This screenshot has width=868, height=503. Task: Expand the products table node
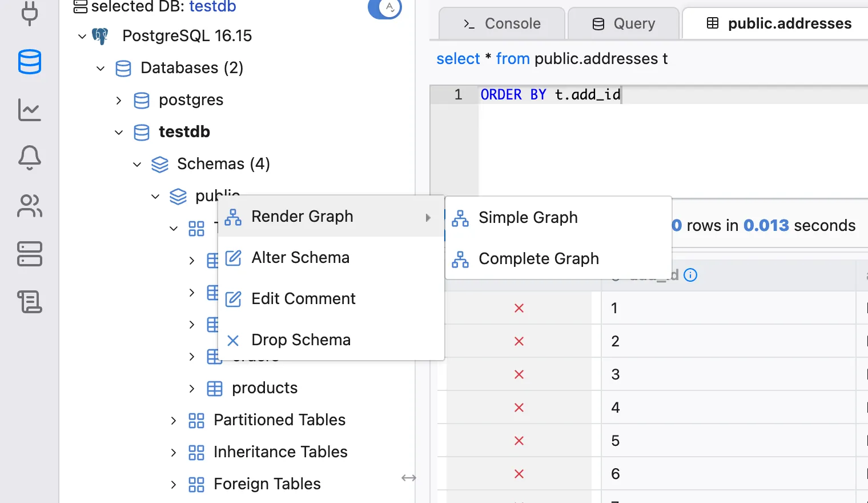click(x=192, y=388)
